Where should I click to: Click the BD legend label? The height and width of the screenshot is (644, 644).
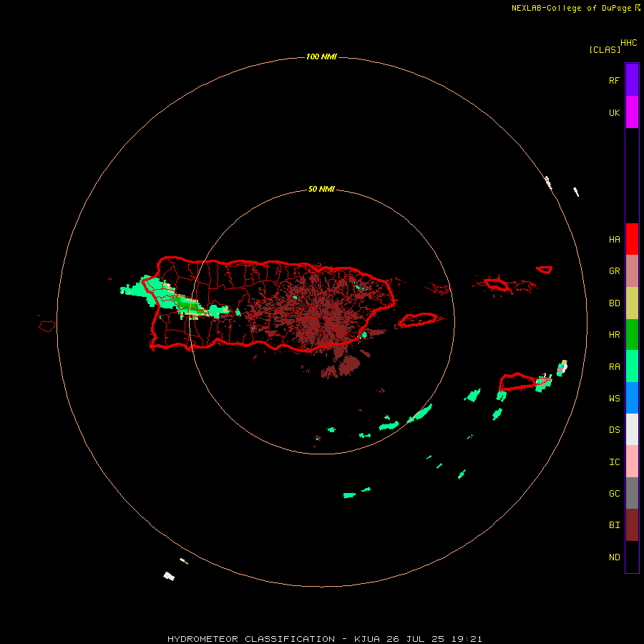[x=614, y=303]
